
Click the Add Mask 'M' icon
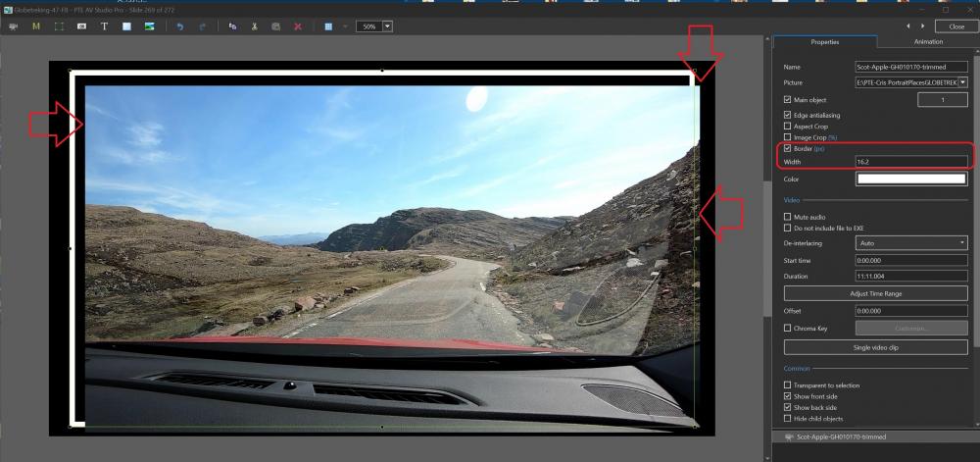tap(36, 26)
